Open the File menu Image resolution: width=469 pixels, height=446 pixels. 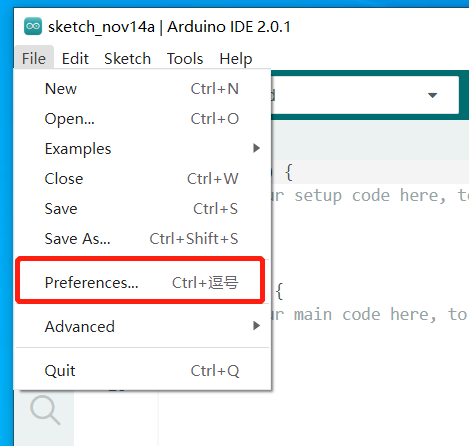click(34, 59)
